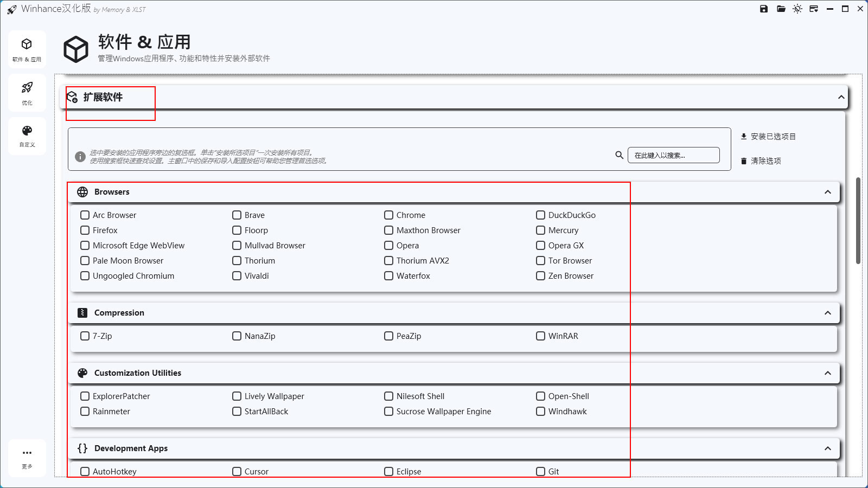Enable the 7-Zip checkbox
Viewport: 868px width, 488px height.
[x=85, y=336]
